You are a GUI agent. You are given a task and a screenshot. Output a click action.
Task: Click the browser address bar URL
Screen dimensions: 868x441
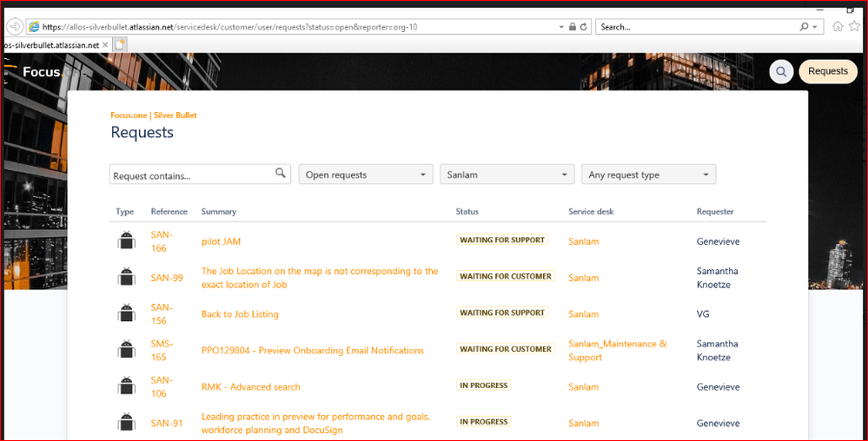coord(229,27)
